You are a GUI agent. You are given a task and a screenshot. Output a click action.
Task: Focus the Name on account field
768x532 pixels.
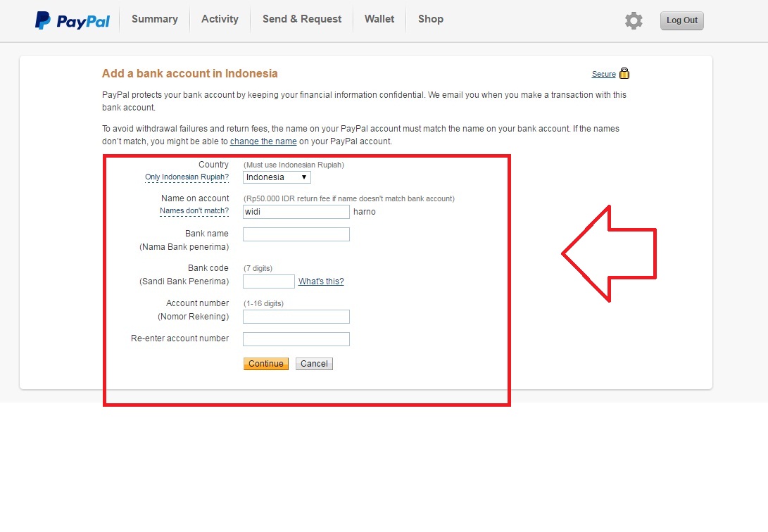[296, 212]
